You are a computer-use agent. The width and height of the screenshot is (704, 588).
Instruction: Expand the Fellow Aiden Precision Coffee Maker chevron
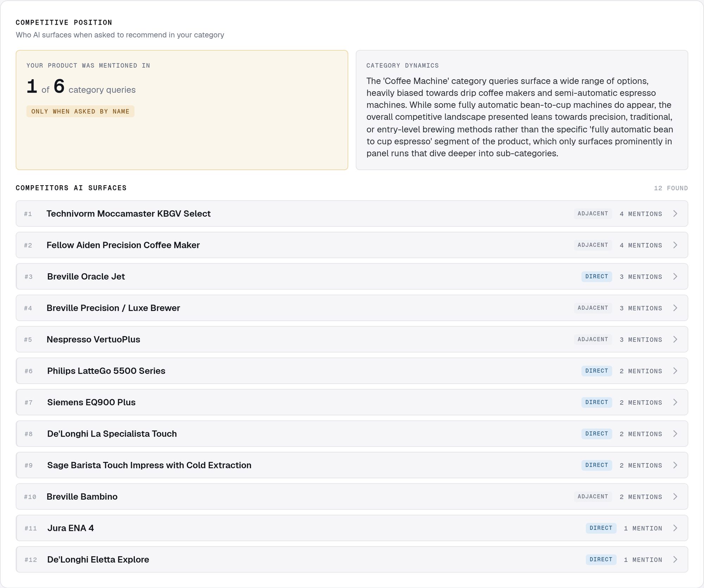tap(675, 245)
